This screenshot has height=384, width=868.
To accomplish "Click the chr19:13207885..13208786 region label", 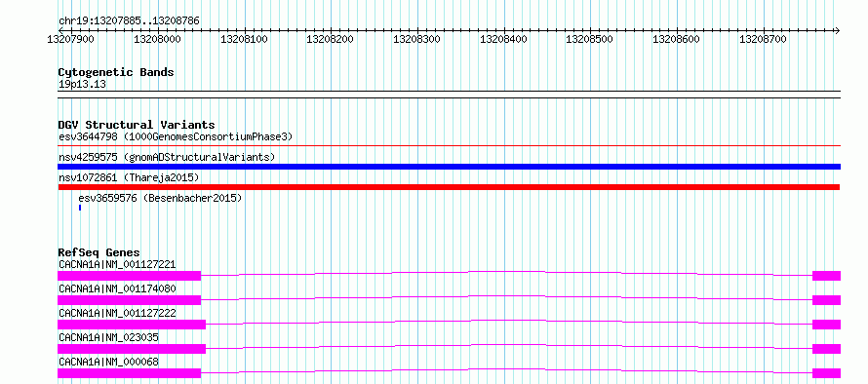I will pos(129,21).
